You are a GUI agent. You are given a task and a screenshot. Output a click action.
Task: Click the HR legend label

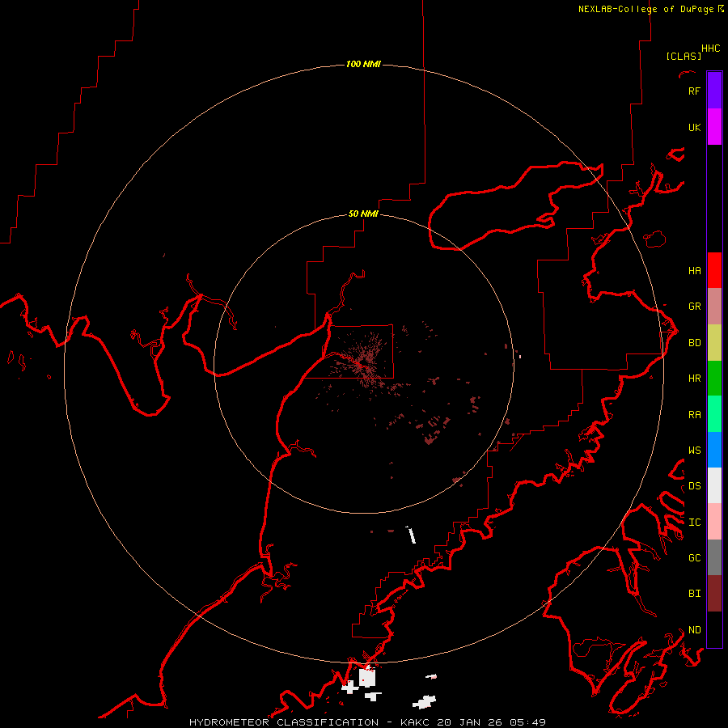694,378
